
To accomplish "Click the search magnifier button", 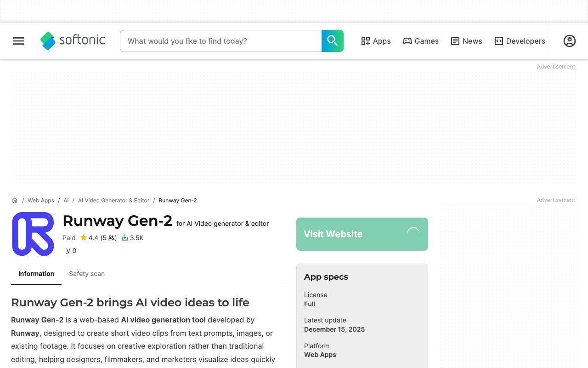I will tap(333, 41).
